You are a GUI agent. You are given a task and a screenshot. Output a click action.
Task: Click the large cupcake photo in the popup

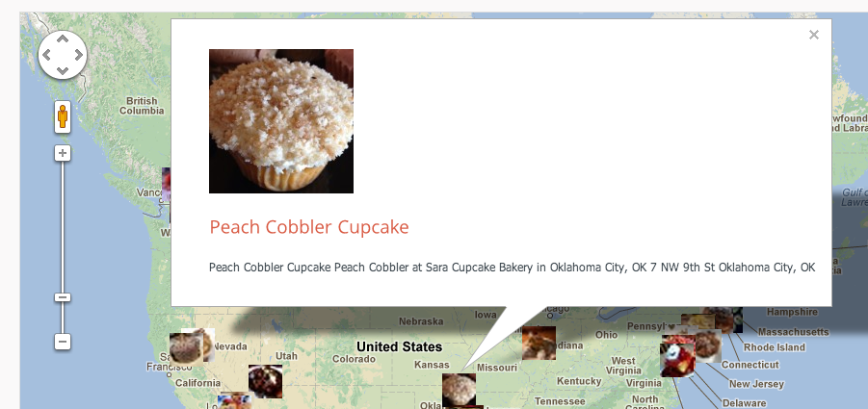(x=281, y=121)
